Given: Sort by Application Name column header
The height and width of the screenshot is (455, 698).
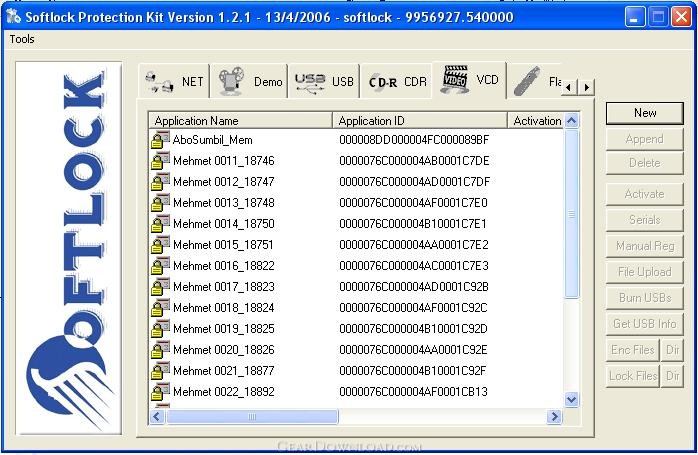Looking at the screenshot, I should (x=241, y=121).
